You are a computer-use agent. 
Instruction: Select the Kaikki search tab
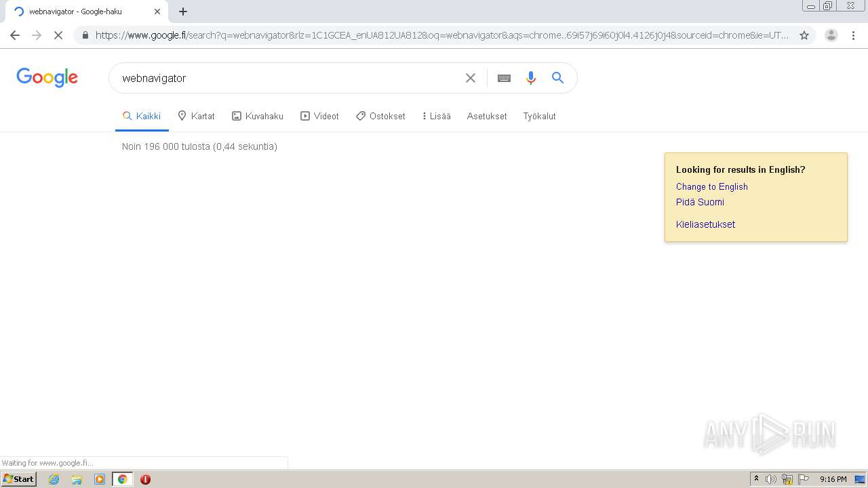coord(142,116)
